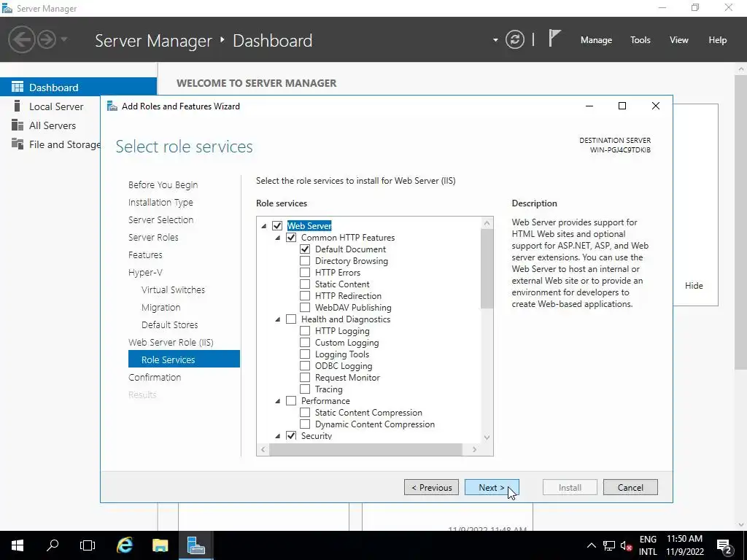Click the wizard title bar icon
The image size is (747, 560).
112,106
